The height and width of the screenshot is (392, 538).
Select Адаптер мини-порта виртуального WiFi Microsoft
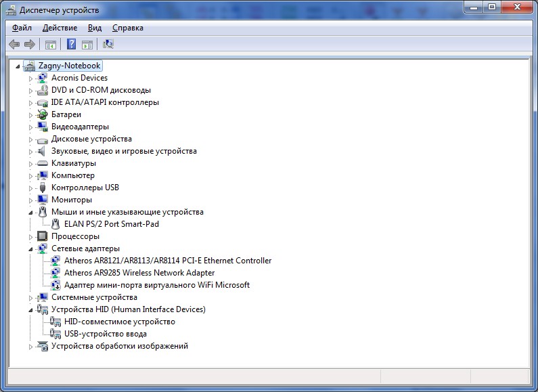(157, 285)
